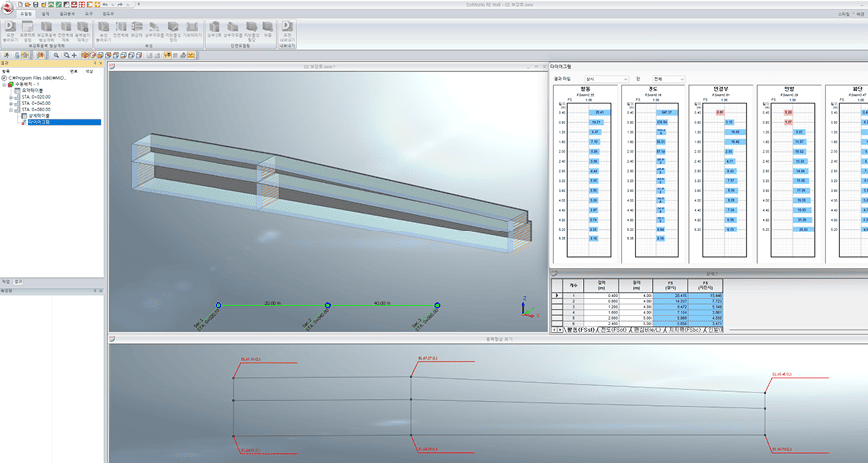The height and width of the screenshot is (463, 868).
Task: Collapse the STA. 0+060.00 tree node
Action: pyautogui.click(x=11, y=109)
